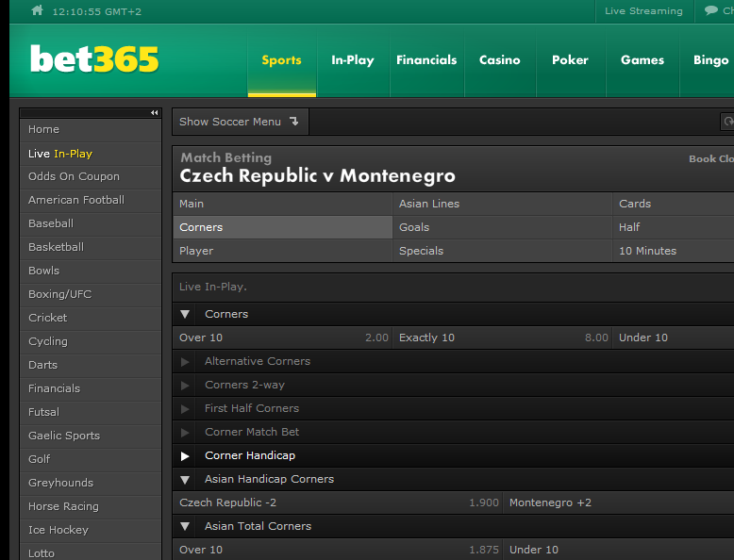The height and width of the screenshot is (560, 734).
Task: Select Financials in the sidebar
Action: coord(91,388)
